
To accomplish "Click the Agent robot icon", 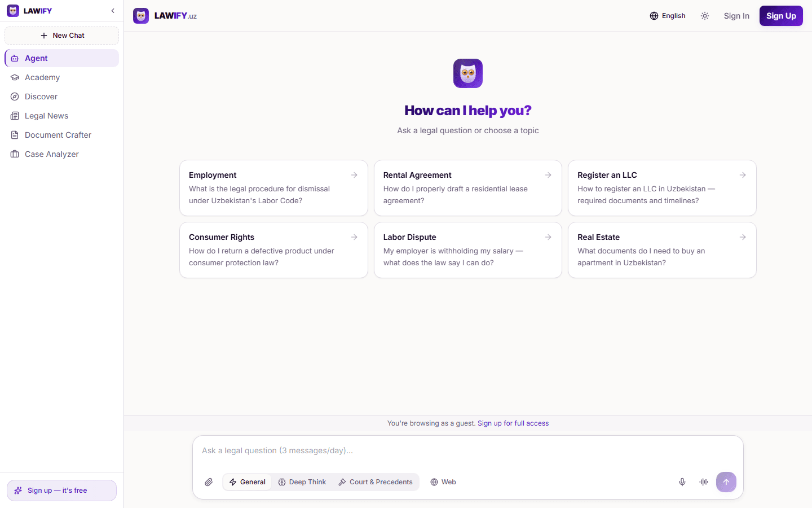I will tap(15, 58).
